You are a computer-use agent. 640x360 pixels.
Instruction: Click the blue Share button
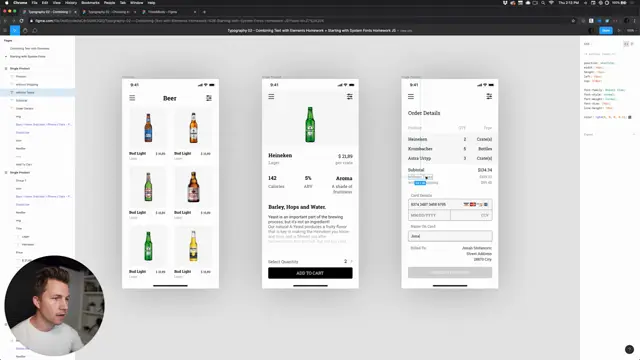click(606, 31)
